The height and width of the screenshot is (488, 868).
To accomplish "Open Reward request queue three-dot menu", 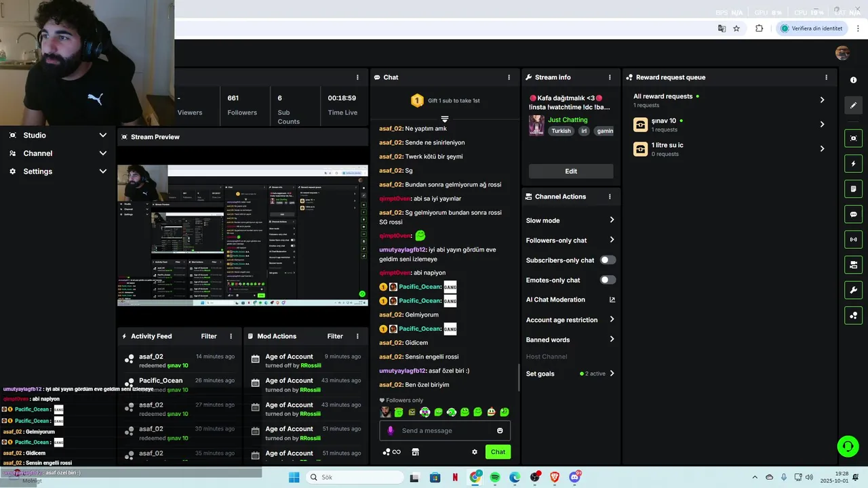I will 826,77.
